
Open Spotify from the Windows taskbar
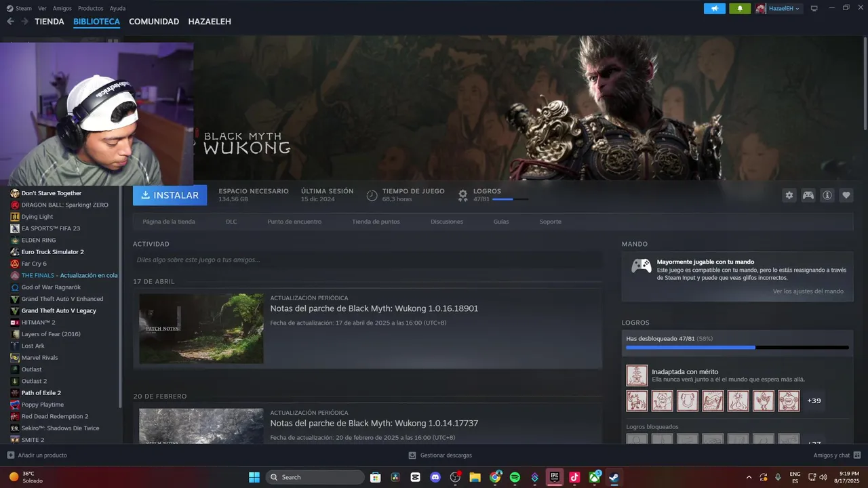[515, 477]
